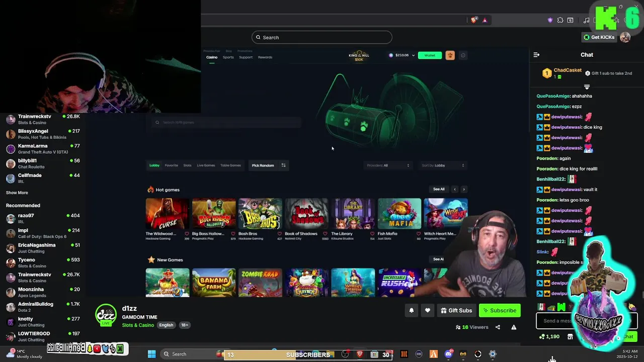Click the Get KICKs button
The width and height of the screenshot is (644, 362).
click(x=599, y=37)
